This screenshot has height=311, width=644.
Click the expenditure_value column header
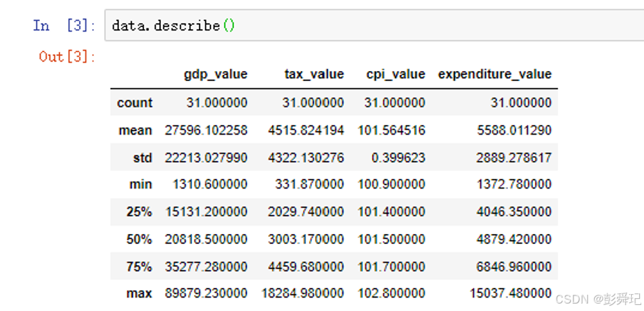pyautogui.click(x=495, y=74)
